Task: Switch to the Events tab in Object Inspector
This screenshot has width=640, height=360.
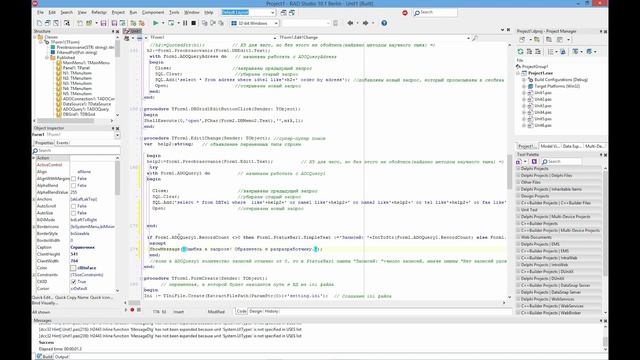Action: tap(62, 143)
